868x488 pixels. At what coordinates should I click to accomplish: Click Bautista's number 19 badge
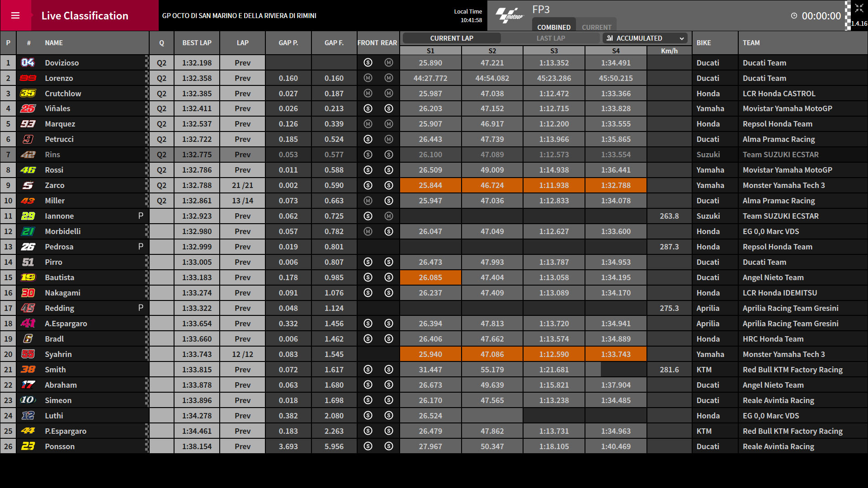(x=28, y=277)
